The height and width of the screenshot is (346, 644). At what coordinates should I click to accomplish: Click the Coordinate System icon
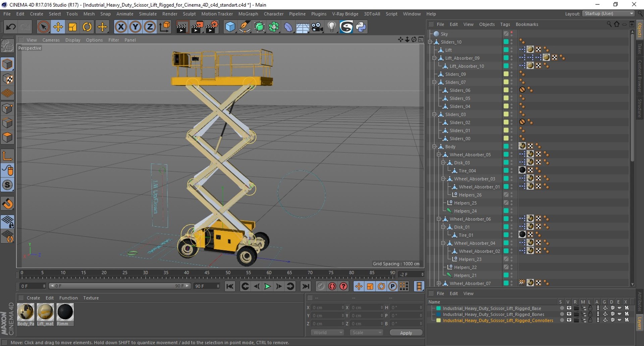pyautogui.click(x=165, y=27)
